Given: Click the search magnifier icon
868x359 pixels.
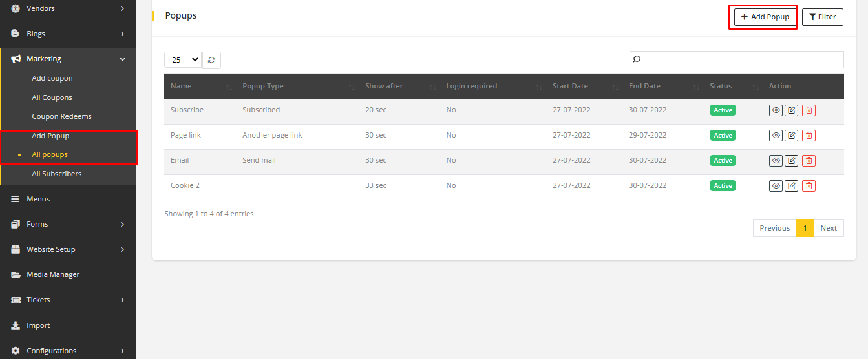Looking at the screenshot, I should tap(637, 59).
